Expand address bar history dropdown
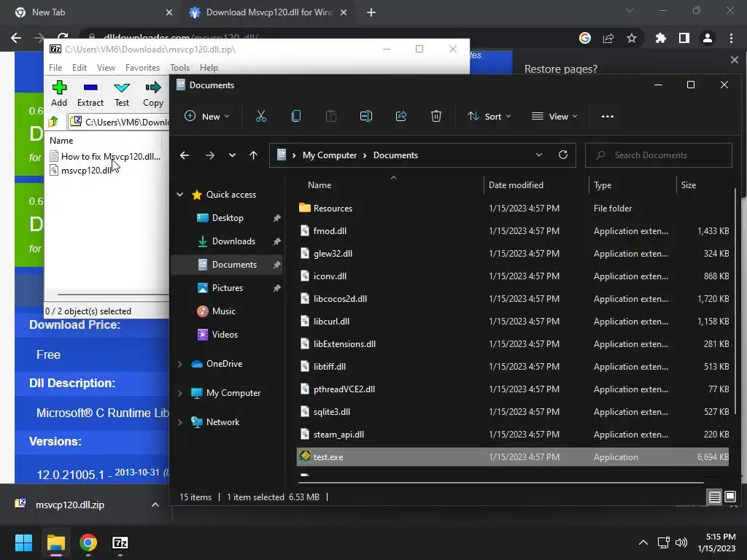Image resolution: width=747 pixels, height=560 pixels. (539, 155)
